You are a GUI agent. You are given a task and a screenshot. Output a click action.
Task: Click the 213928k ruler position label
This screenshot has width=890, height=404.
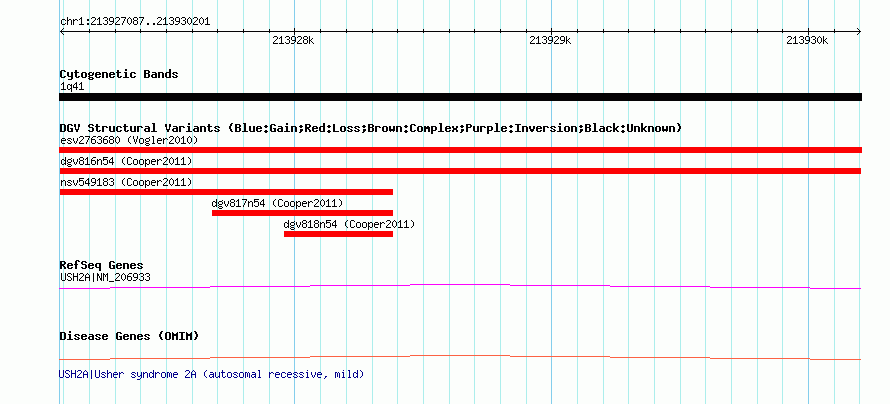pos(293,40)
